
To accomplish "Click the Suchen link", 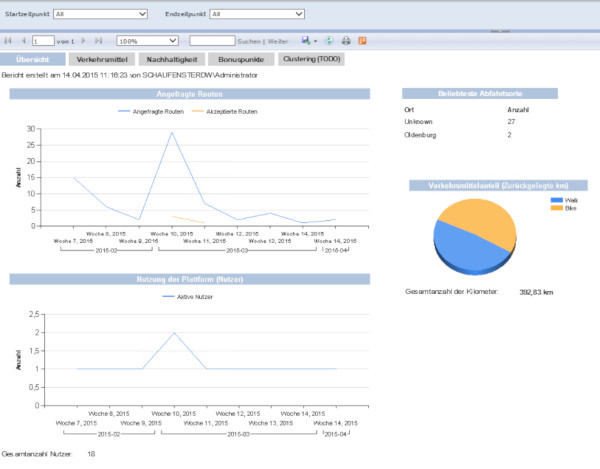I will point(251,42).
